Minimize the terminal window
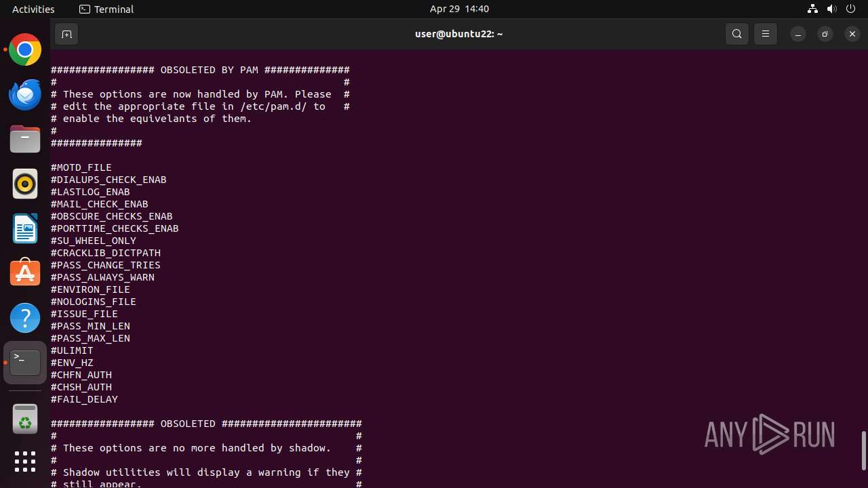 tap(798, 34)
